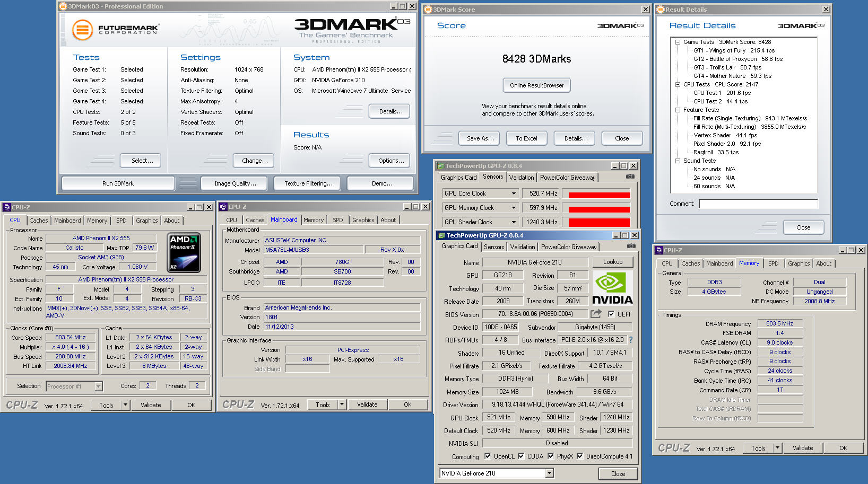
Task: Select GT2 - Battle of Proxycon result row
Action: [x=738, y=59]
